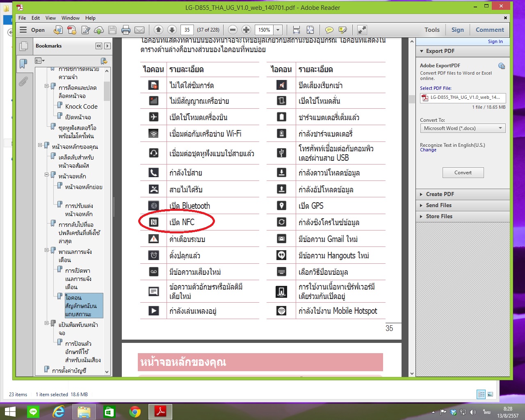Click the cloud upload save online icon
Screen dimensions: 525x420
point(99,30)
